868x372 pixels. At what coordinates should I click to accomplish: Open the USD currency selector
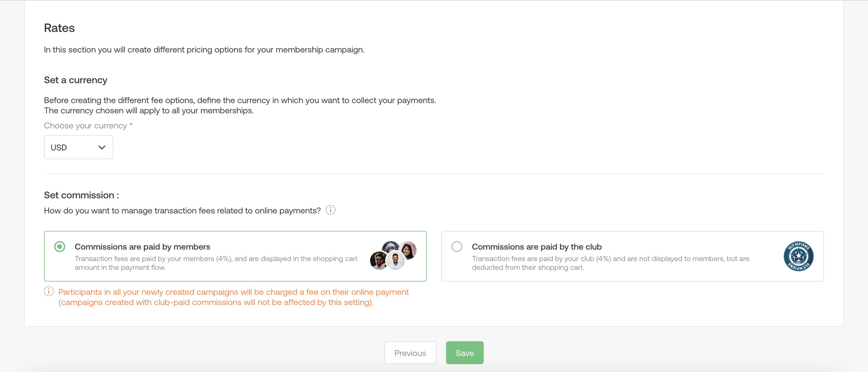pyautogui.click(x=78, y=147)
